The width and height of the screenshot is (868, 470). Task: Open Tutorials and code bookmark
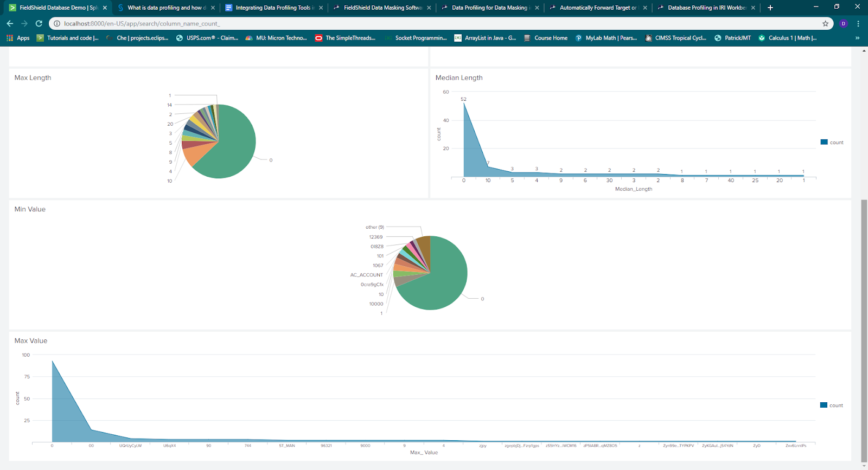tap(68, 38)
